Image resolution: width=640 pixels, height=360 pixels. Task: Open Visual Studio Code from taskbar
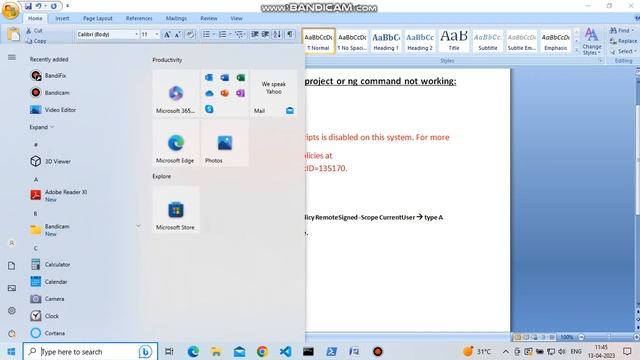click(x=286, y=351)
